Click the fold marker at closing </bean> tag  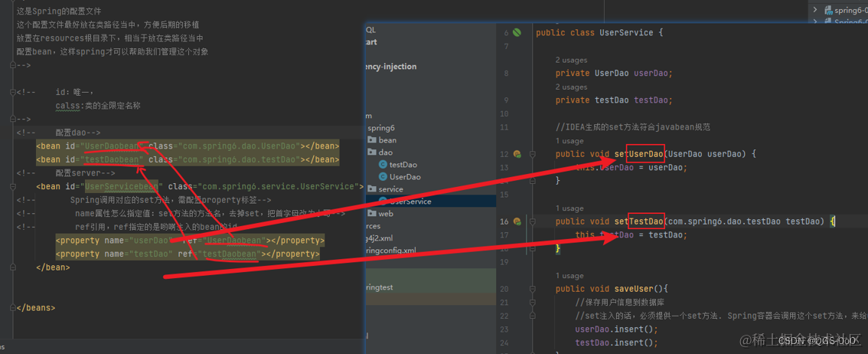(x=12, y=267)
